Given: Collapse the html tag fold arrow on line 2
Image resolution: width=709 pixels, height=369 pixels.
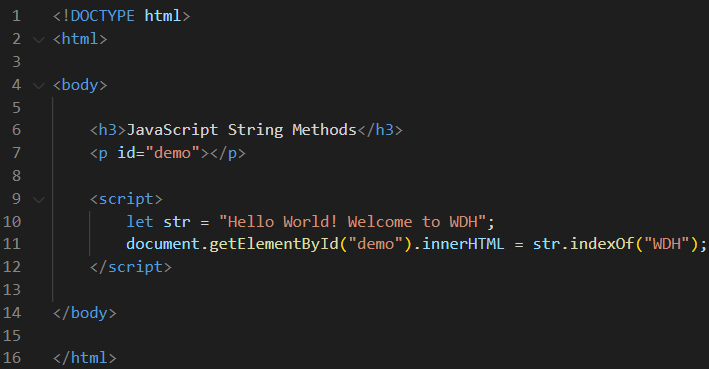Looking at the screenshot, I should 39,40.
